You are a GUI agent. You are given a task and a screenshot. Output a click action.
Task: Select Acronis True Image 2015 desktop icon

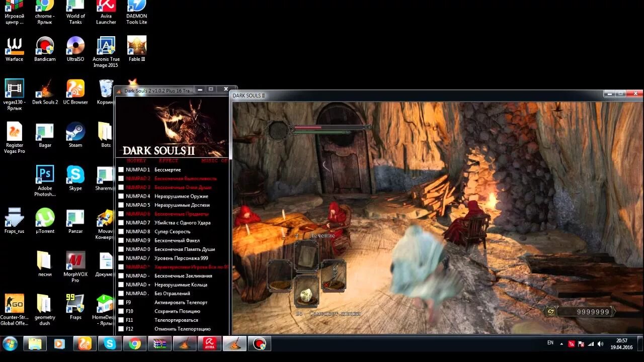(x=106, y=52)
